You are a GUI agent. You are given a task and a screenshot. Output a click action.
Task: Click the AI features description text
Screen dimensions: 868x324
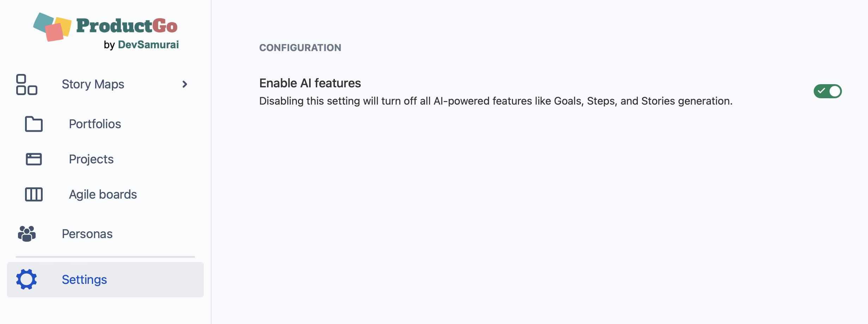(495, 101)
